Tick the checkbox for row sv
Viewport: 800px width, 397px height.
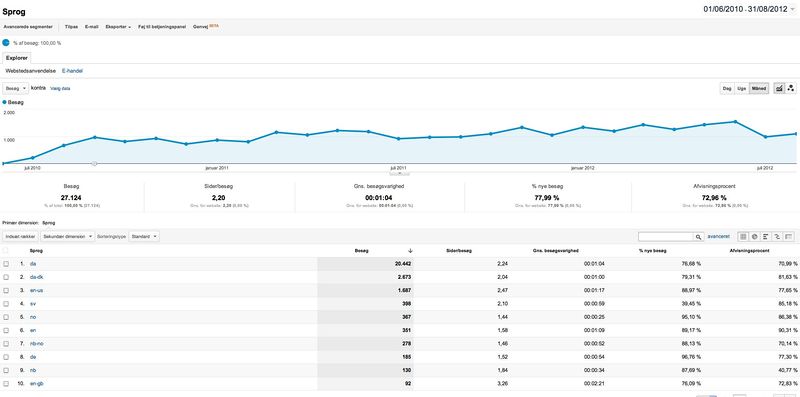pos(6,304)
